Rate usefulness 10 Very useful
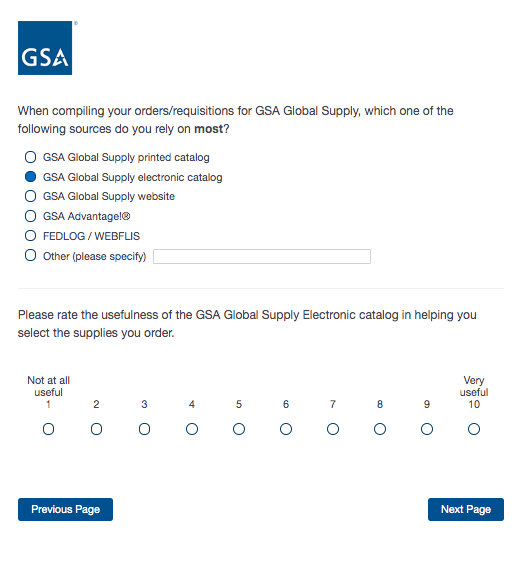The image size is (523, 570). tap(474, 429)
